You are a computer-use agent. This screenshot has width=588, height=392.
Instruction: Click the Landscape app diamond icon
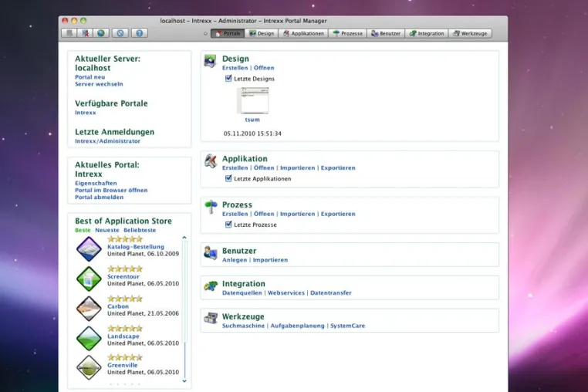point(89,338)
